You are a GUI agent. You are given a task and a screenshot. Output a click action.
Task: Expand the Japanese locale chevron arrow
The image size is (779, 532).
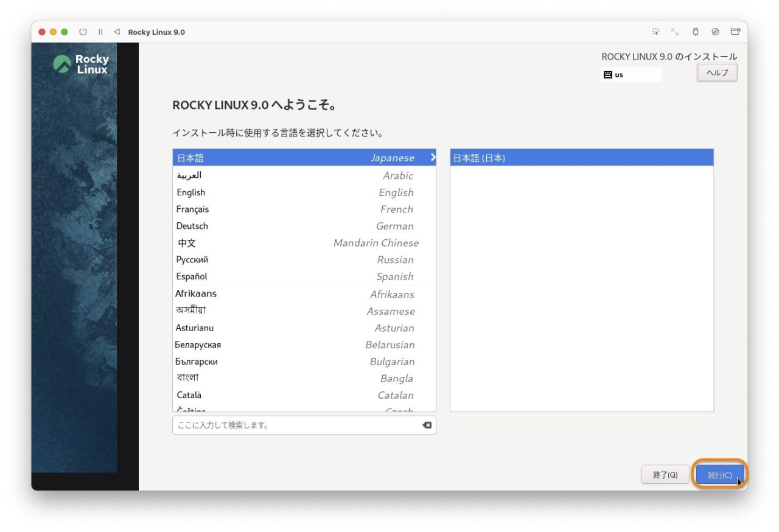tap(433, 158)
